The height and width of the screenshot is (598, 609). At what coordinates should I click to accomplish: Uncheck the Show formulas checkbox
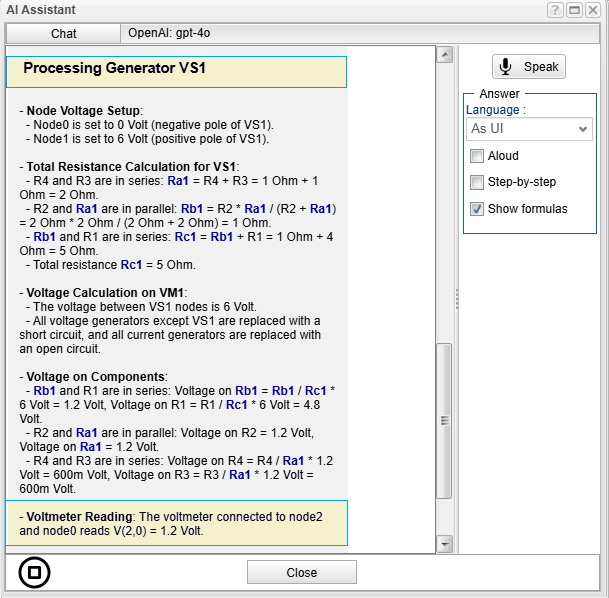pos(477,209)
